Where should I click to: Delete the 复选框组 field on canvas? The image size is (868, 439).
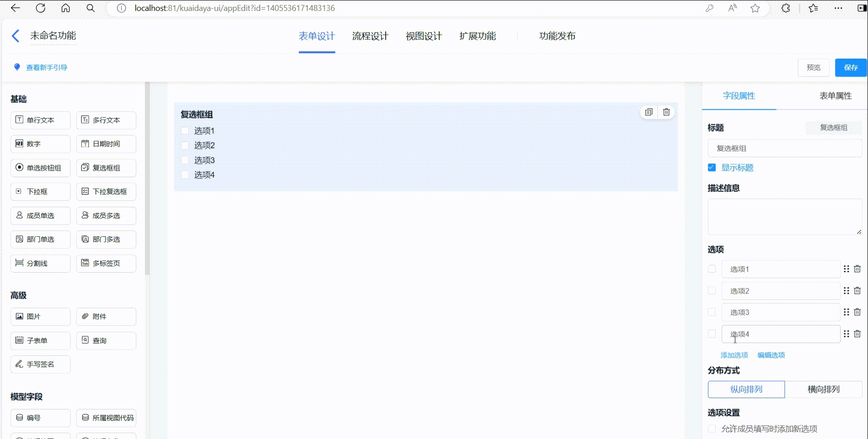point(666,112)
